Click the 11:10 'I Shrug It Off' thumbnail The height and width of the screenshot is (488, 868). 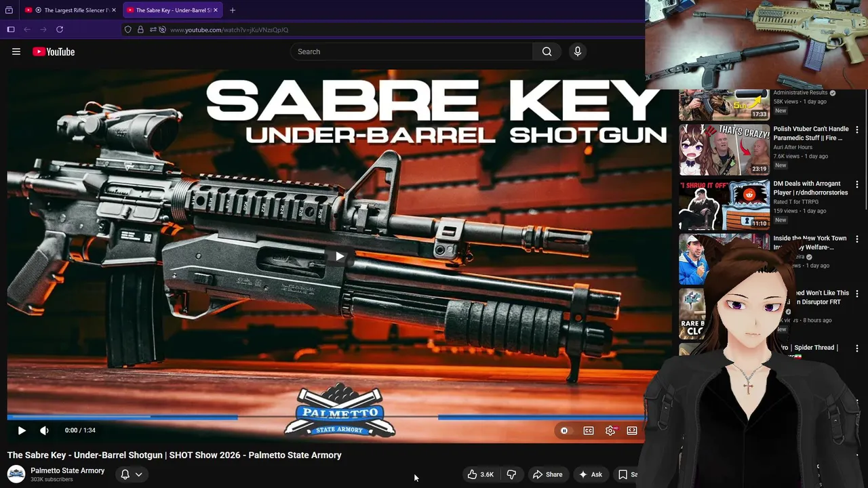(724, 205)
